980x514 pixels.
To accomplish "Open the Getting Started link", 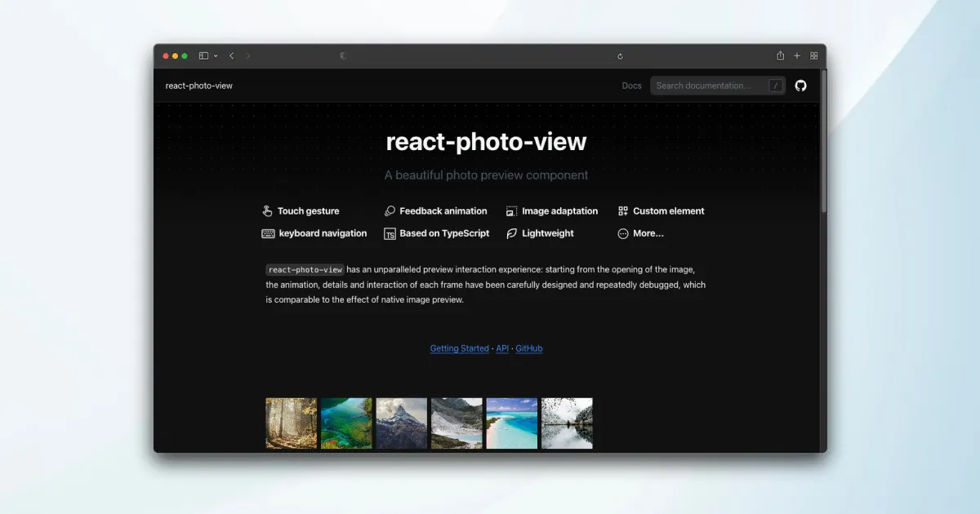I will [460, 348].
